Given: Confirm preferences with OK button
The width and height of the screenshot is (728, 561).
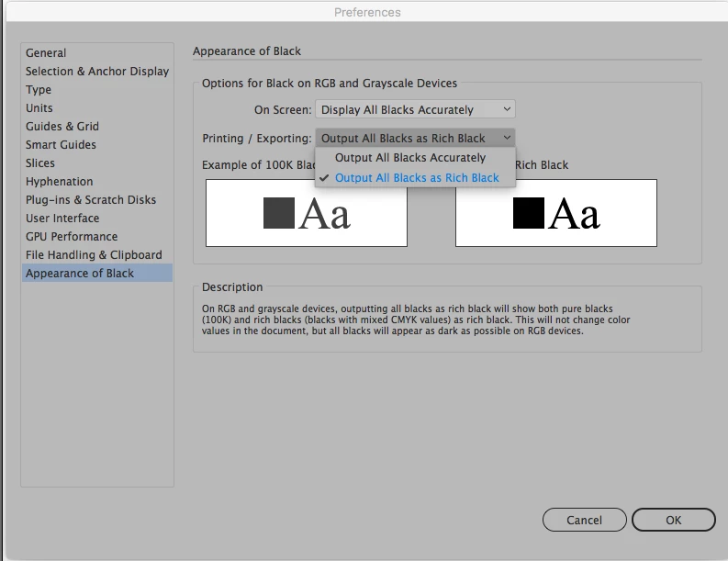Looking at the screenshot, I should pyautogui.click(x=673, y=520).
